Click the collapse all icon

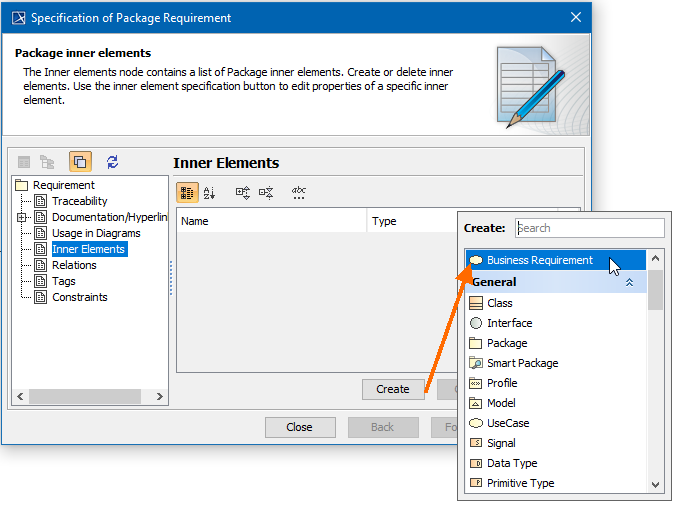(266, 192)
